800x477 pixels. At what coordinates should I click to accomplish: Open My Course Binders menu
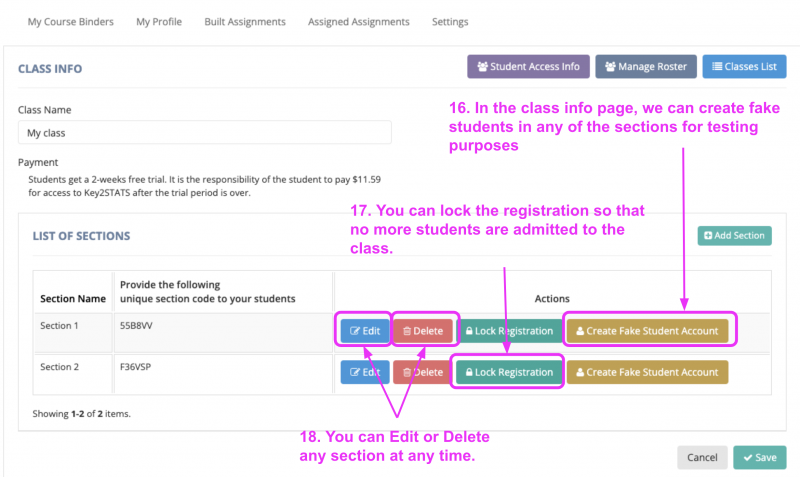pyautogui.click(x=70, y=22)
